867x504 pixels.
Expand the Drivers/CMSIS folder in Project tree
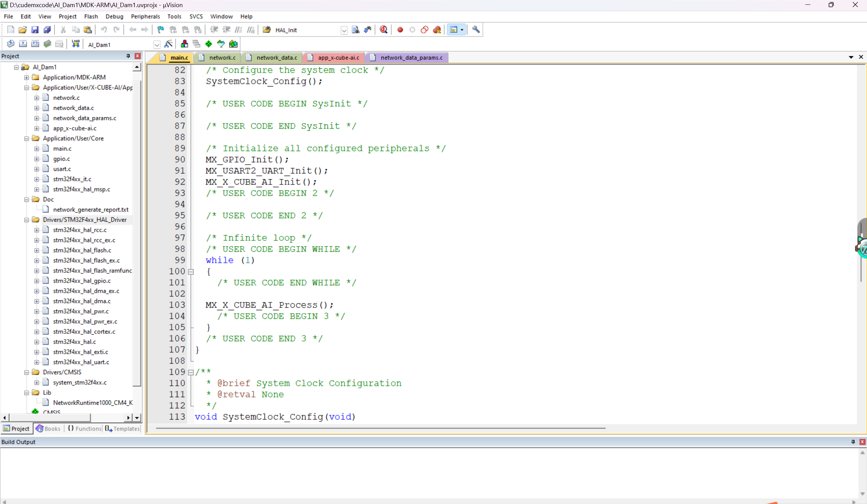tap(26, 372)
